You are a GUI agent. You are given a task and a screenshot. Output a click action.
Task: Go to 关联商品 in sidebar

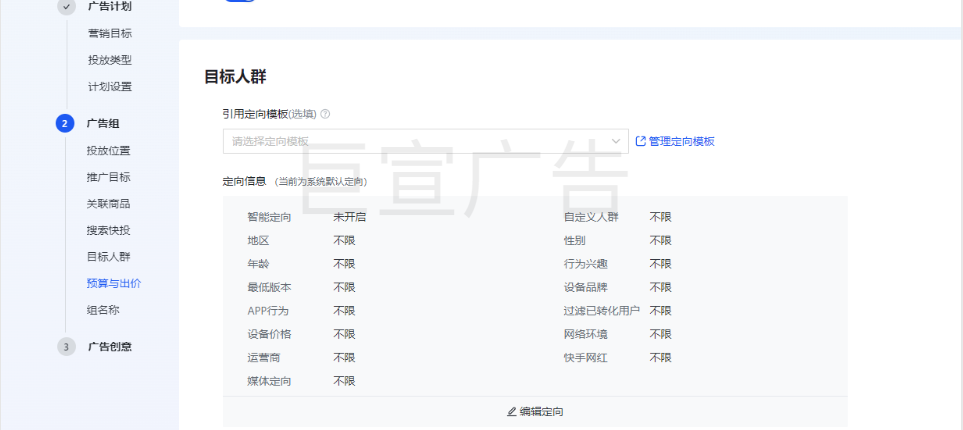coord(109,204)
